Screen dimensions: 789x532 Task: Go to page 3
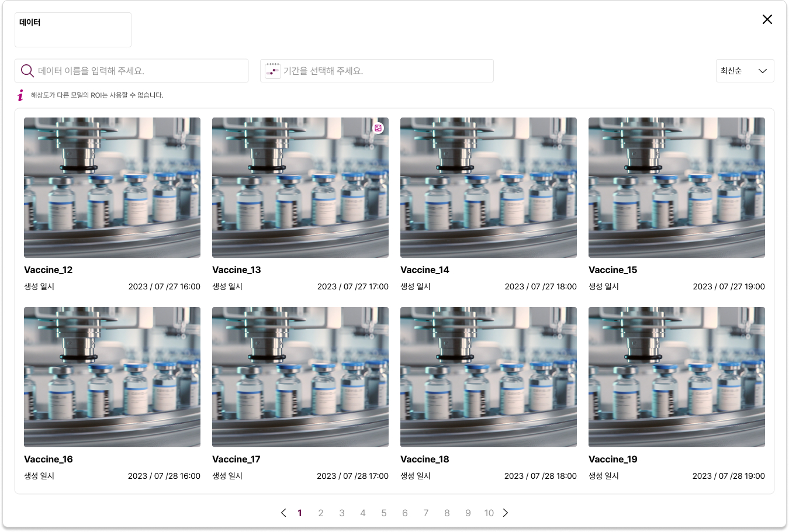pyautogui.click(x=342, y=513)
